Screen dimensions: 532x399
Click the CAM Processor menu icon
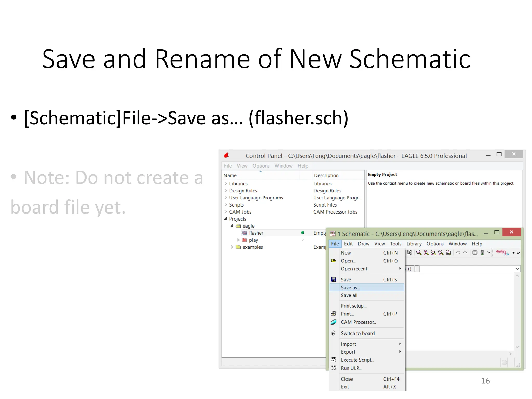[x=334, y=322]
